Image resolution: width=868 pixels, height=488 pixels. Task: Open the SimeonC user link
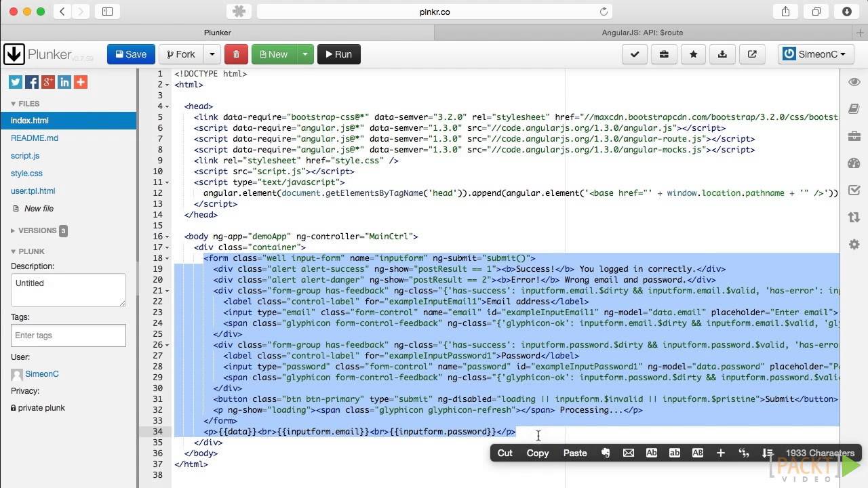(x=42, y=374)
